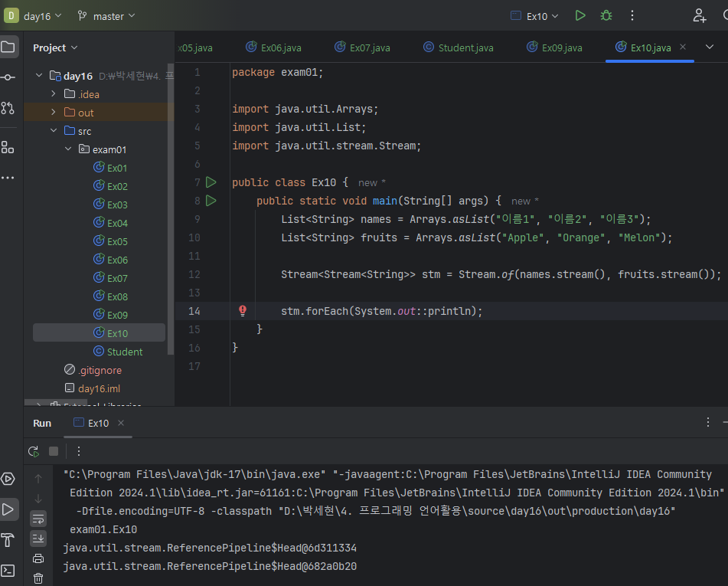
Task: Click the Debug Ex10 bug icon
Action: pos(606,15)
